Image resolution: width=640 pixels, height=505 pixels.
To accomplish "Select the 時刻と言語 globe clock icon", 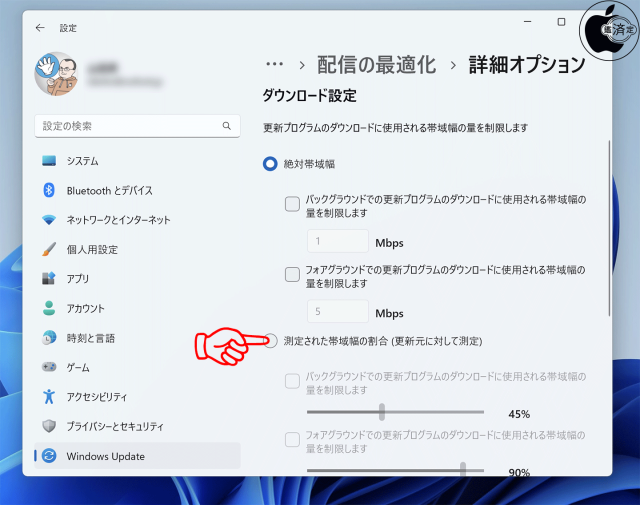I will click(49, 338).
